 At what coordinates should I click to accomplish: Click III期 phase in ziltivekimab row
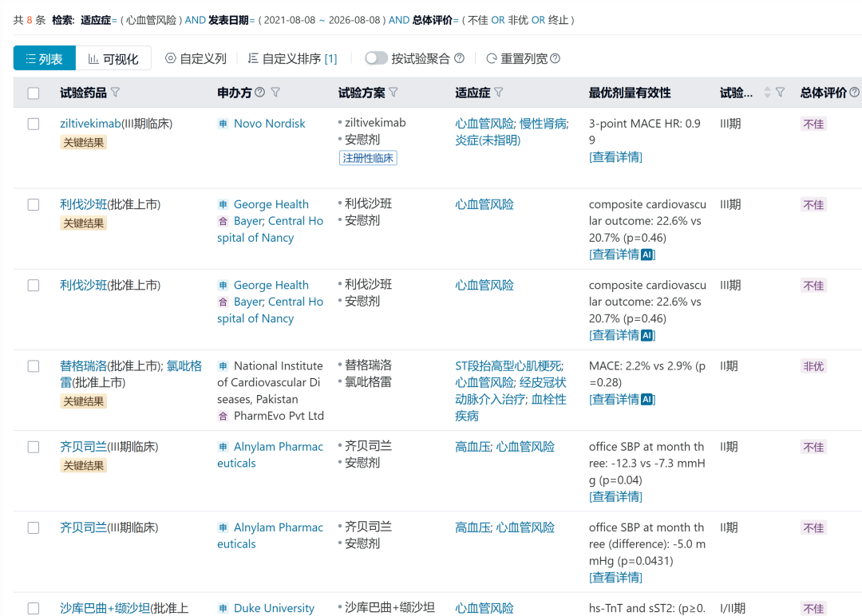(x=730, y=124)
